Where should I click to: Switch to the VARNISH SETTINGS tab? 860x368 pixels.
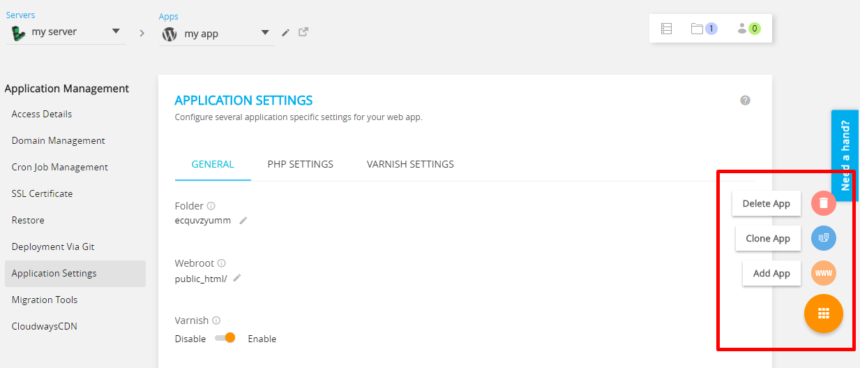point(410,164)
